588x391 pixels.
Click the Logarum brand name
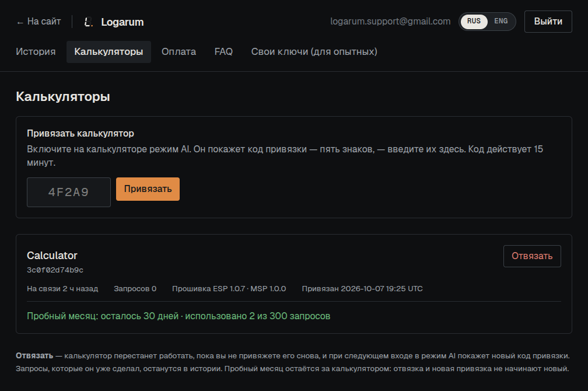coord(123,22)
